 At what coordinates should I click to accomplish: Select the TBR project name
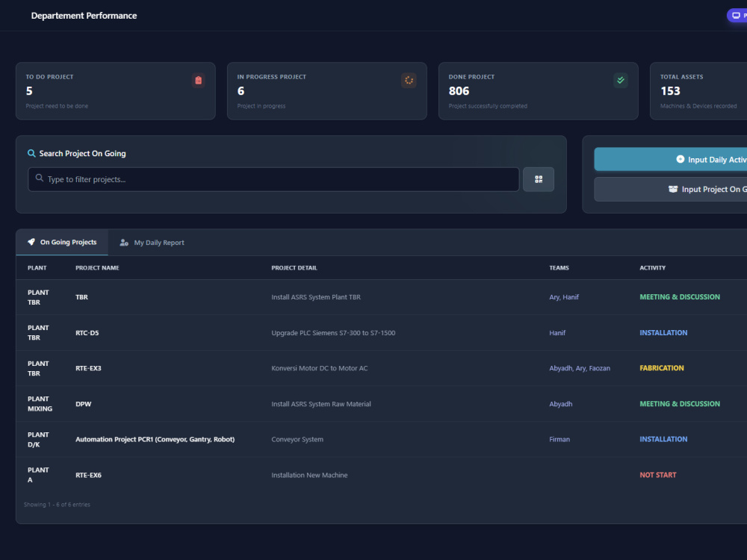coord(81,297)
